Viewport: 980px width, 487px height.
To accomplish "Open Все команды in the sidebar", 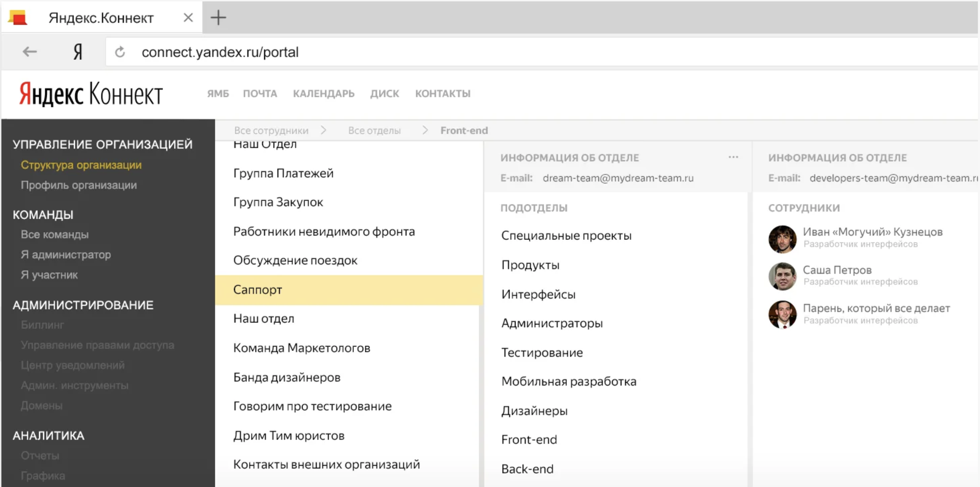I will pos(55,234).
